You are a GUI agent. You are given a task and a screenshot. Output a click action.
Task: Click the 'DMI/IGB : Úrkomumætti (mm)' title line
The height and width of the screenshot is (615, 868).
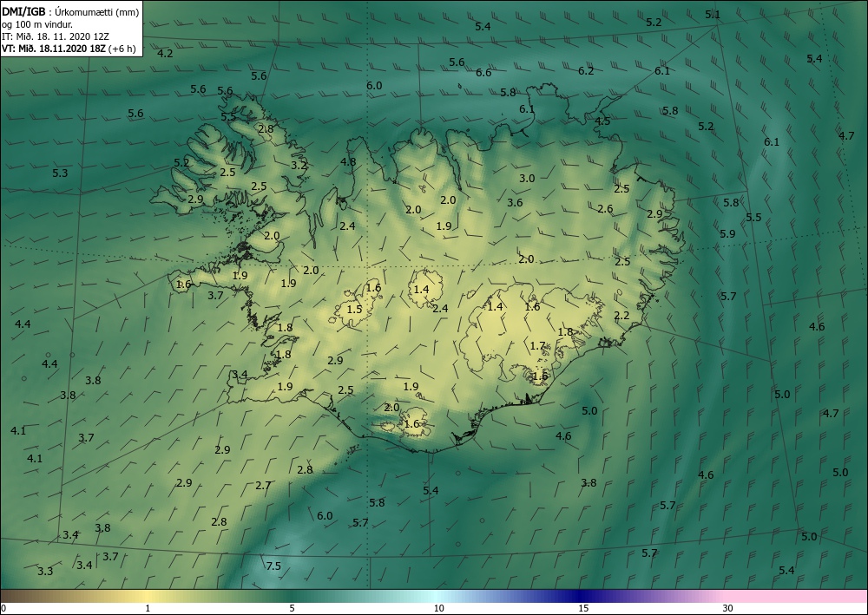click(x=70, y=11)
